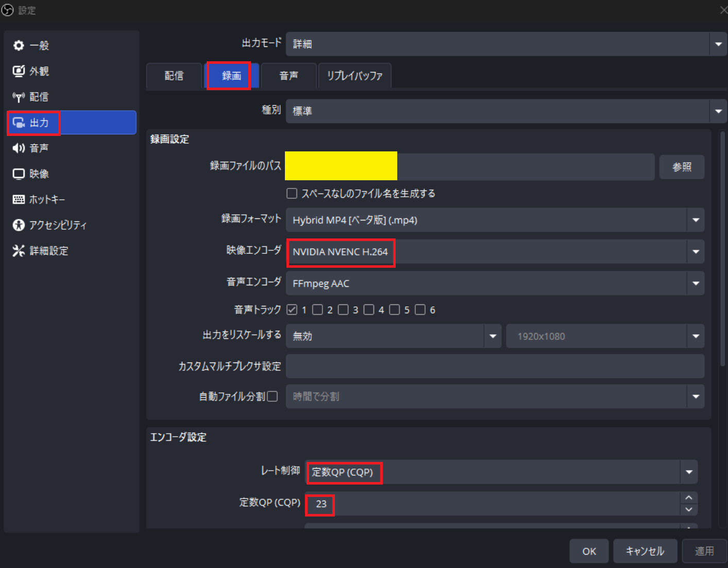This screenshot has width=728, height=568.
Task: Enable the automatic file splitting checkbox
Action: (273, 397)
